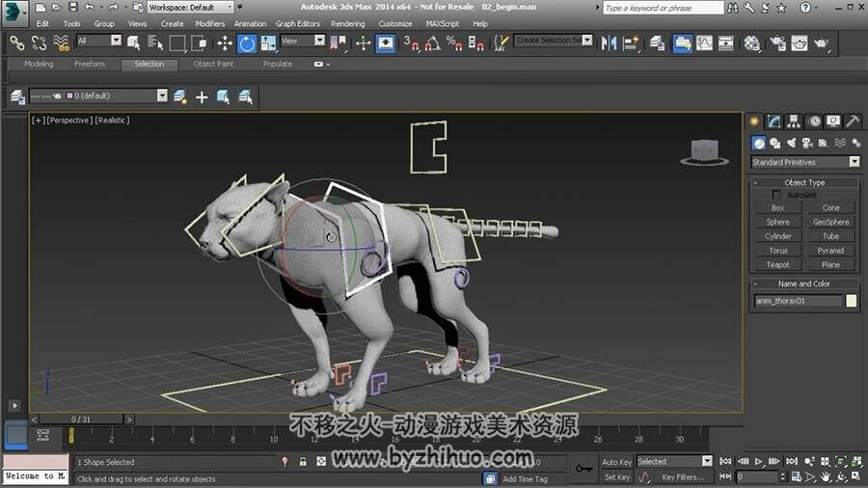Image resolution: width=868 pixels, height=488 pixels.
Task: Click the search keyword input field
Action: pos(664,8)
